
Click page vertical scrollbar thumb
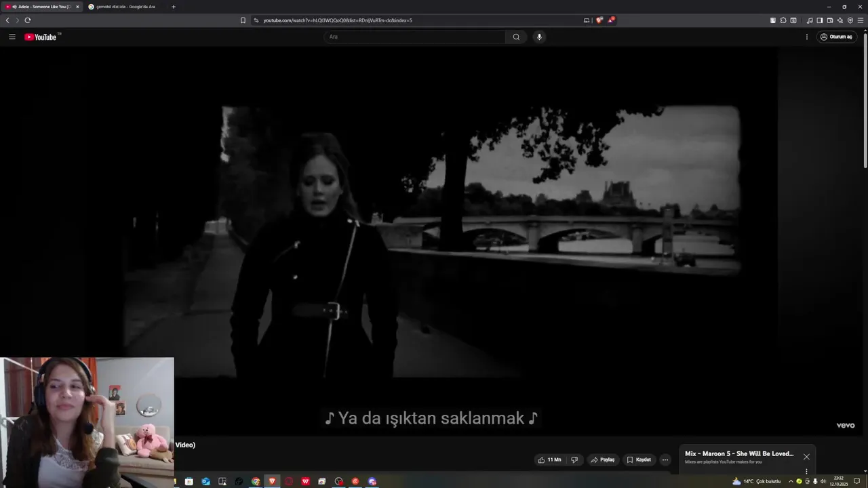(865, 100)
